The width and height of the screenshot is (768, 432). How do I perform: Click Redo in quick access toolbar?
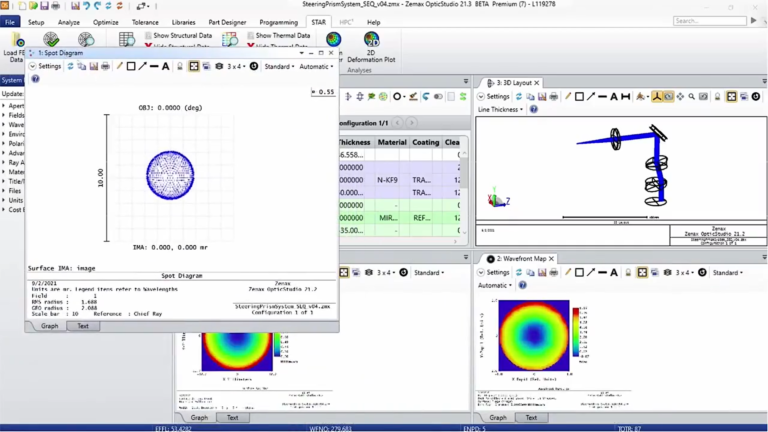tap(97, 6)
